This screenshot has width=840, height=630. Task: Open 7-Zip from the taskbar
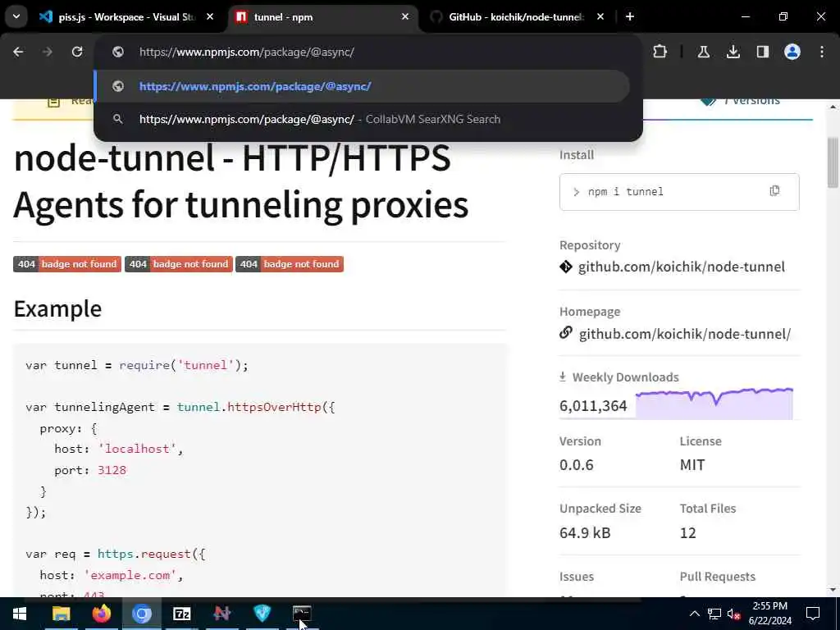pyautogui.click(x=181, y=614)
